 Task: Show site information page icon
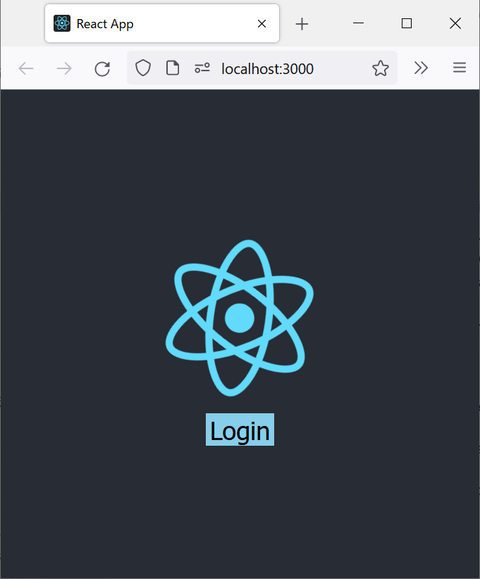pos(172,68)
